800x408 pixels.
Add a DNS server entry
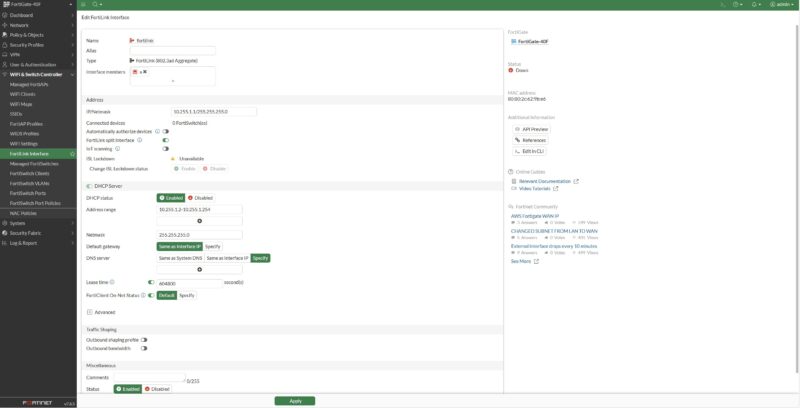point(199,270)
